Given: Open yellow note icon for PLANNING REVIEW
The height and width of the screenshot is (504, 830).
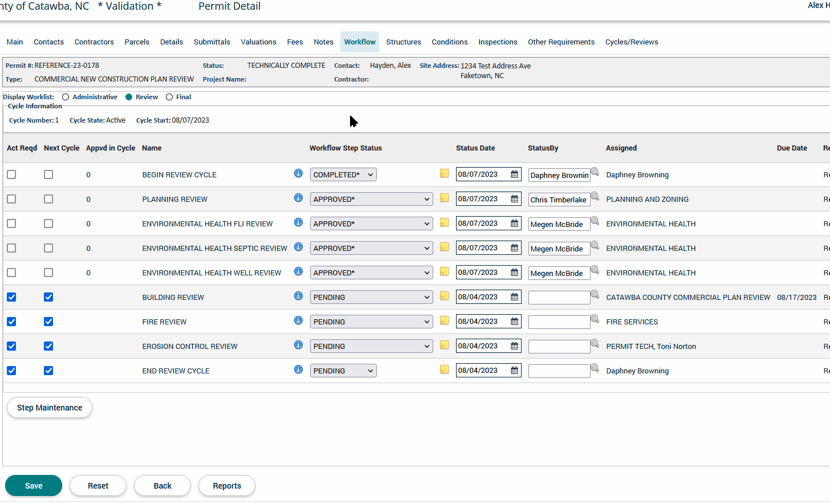Looking at the screenshot, I should click(x=444, y=198).
